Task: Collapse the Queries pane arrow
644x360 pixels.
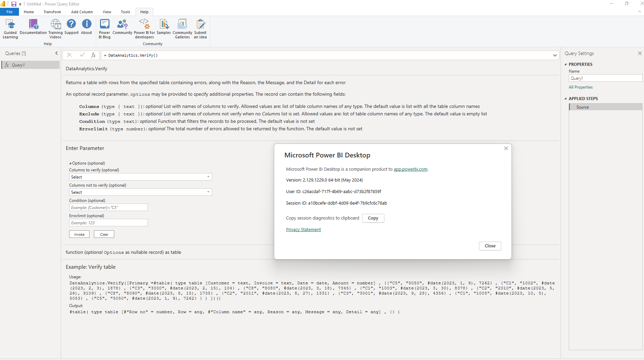Action: pos(57,53)
